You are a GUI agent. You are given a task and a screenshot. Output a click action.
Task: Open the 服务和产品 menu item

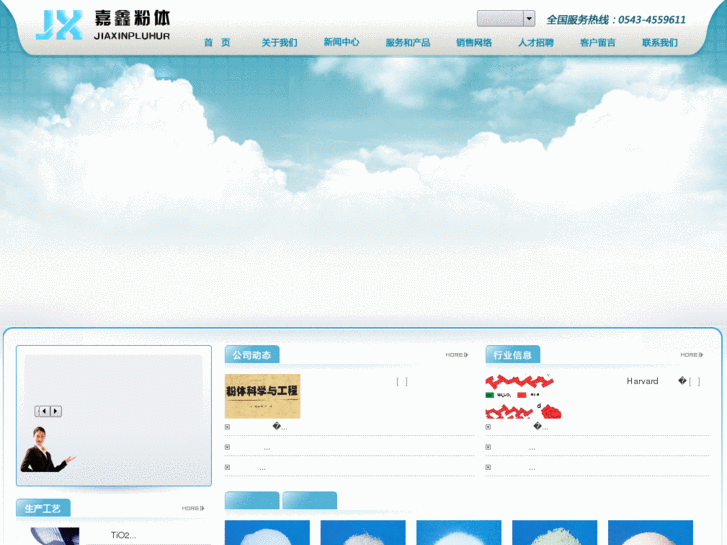tap(408, 43)
